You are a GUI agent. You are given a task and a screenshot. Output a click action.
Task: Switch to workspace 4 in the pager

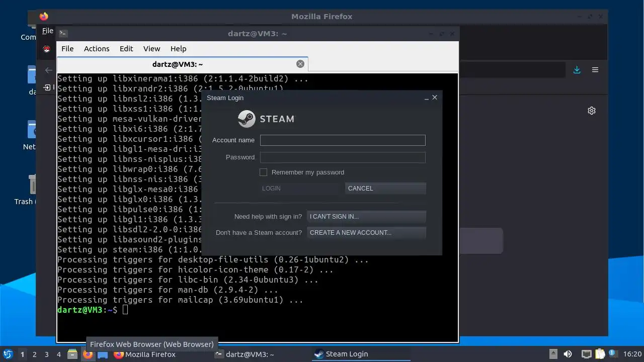[59, 354]
